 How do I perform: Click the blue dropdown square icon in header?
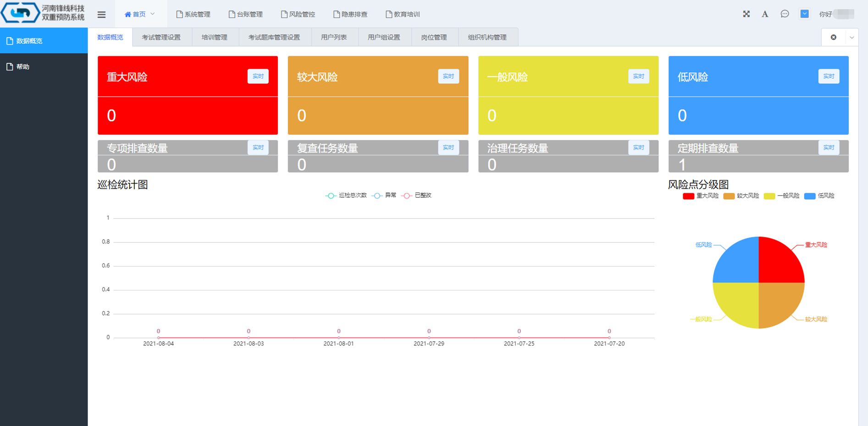804,14
